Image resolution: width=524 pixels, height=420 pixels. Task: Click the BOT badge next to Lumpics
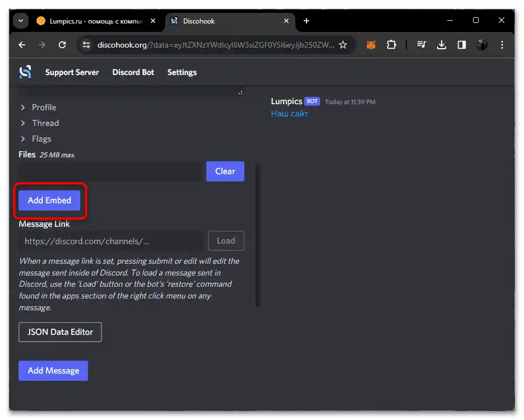pyautogui.click(x=312, y=101)
